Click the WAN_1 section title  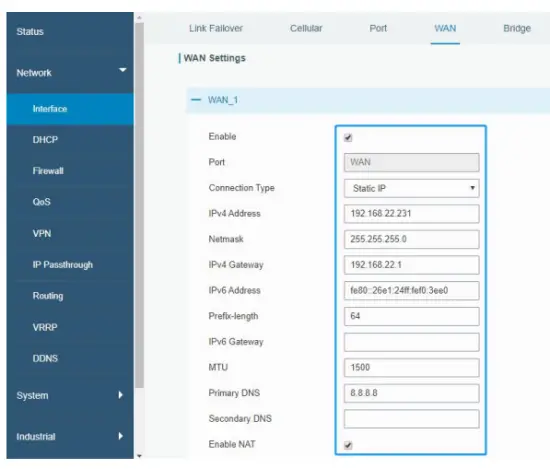point(223,100)
